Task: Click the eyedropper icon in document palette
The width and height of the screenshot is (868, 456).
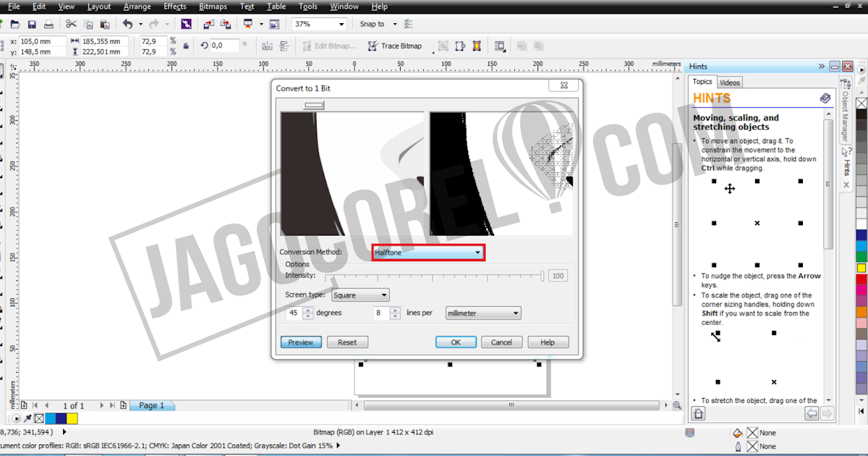Action: [28, 418]
